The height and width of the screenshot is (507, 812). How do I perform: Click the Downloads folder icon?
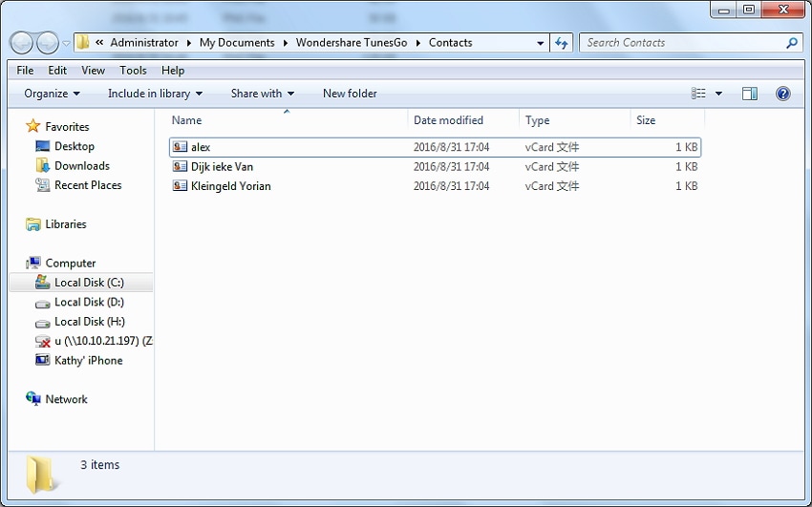(x=42, y=165)
